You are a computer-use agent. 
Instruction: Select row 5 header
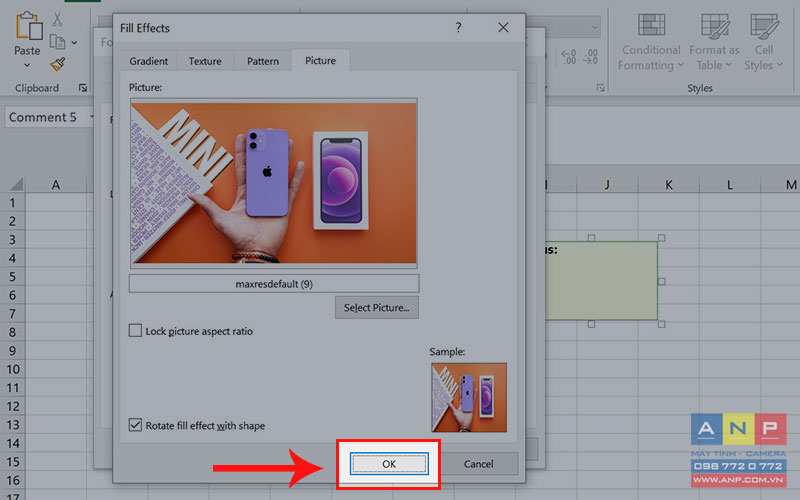pos(12,277)
